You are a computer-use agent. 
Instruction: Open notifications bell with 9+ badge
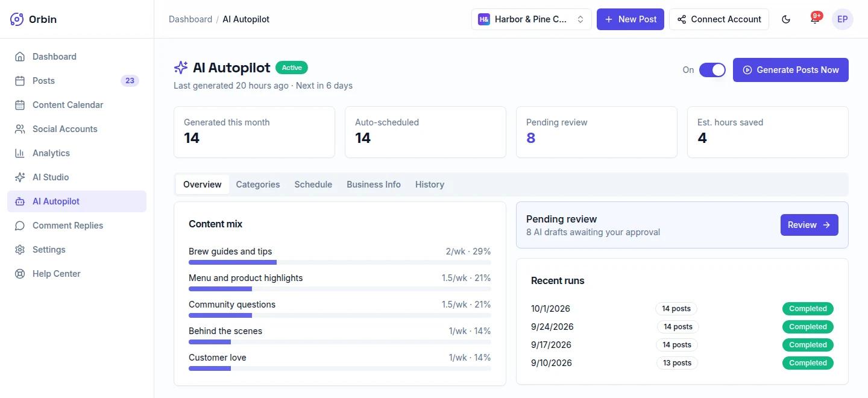(x=815, y=19)
